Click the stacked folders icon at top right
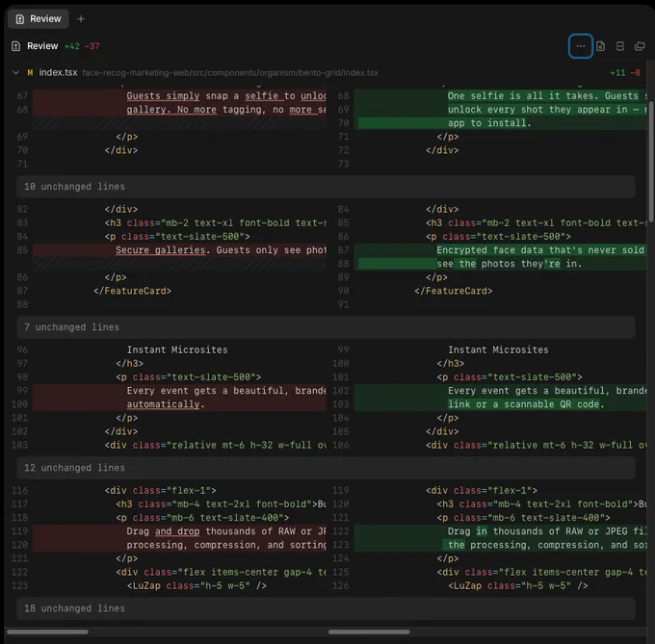Viewport: 655px width, 644px height. 640,46
